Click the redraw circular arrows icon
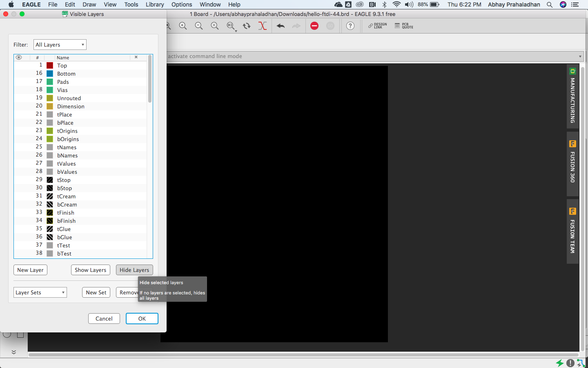 247,26
